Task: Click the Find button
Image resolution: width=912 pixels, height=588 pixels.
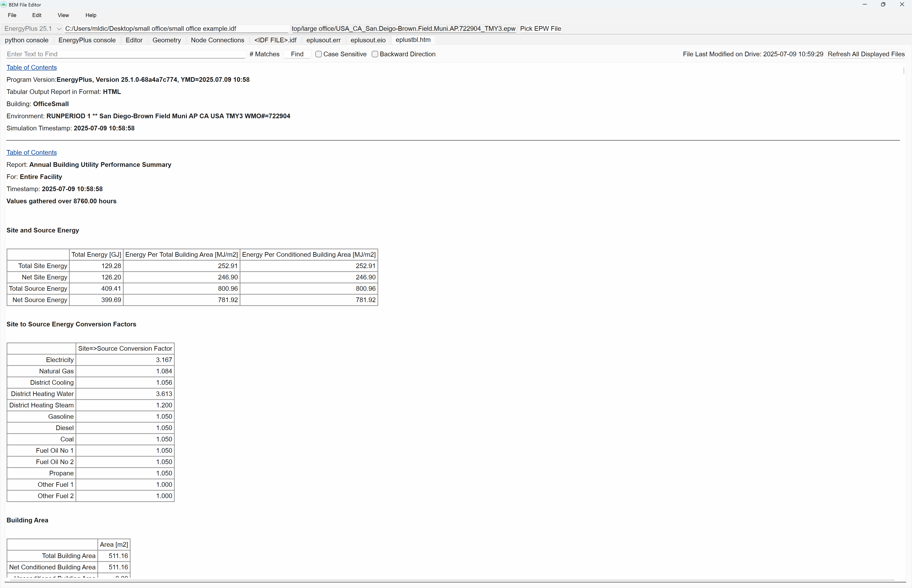Action: [x=297, y=54]
